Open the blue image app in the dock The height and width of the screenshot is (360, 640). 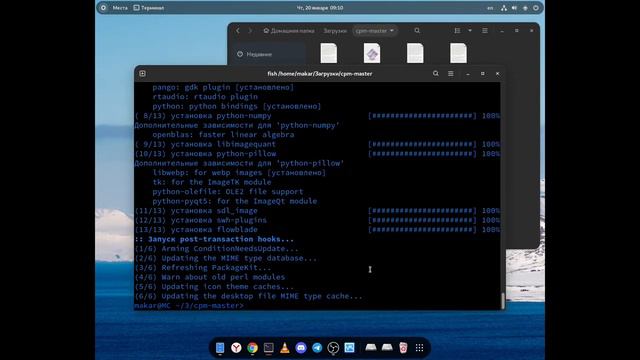pyautogui.click(x=349, y=348)
